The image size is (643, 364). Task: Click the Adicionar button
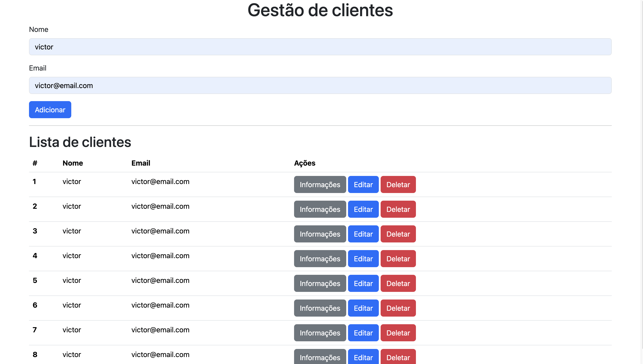click(x=50, y=109)
